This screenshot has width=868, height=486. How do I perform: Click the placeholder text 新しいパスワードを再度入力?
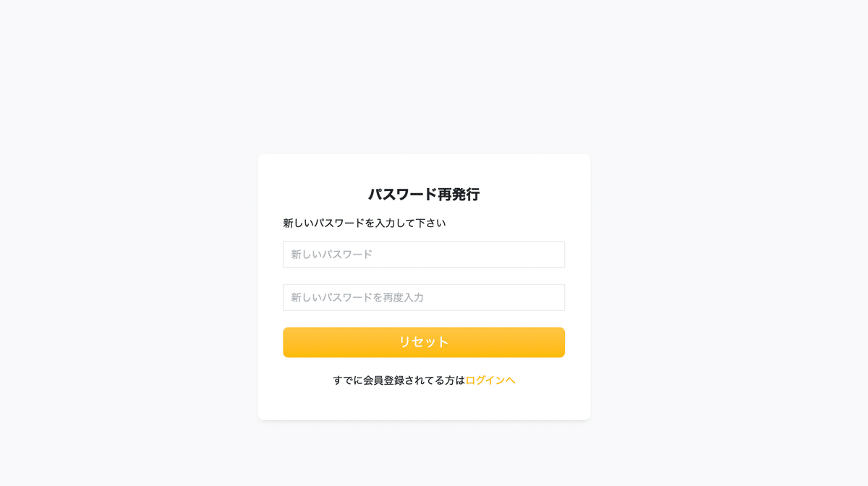click(357, 297)
